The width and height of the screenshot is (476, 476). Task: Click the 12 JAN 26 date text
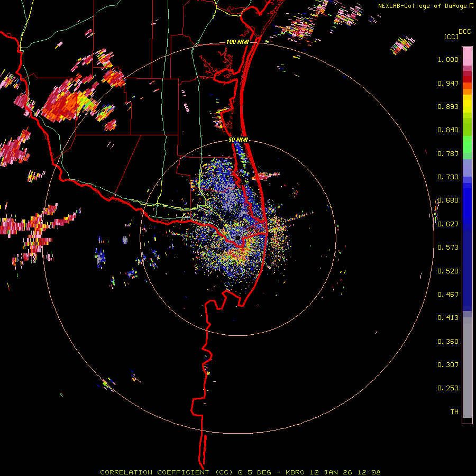click(x=331, y=472)
